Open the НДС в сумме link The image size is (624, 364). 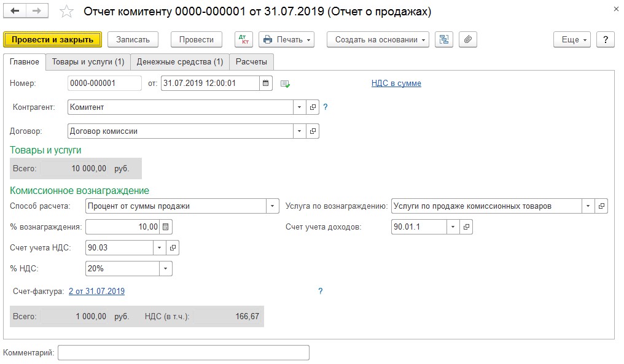396,83
